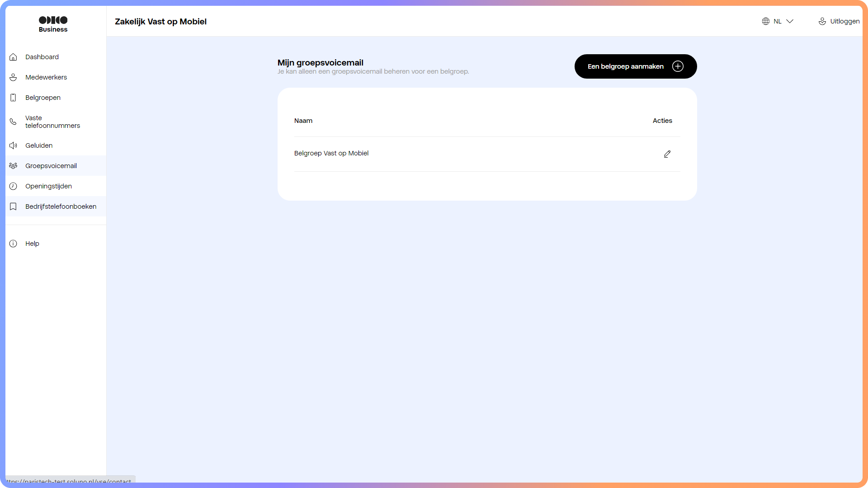Open Geluiden using the speaker icon
Viewport: 868px width, 488px height.
pyautogui.click(x=13, y=145)
